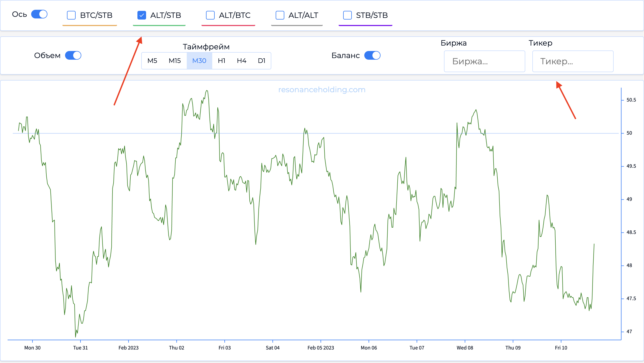The height and width of the screenshot is (363, 644).
Task: Switch to M15 timeframe
Action: tap(175, 61)
